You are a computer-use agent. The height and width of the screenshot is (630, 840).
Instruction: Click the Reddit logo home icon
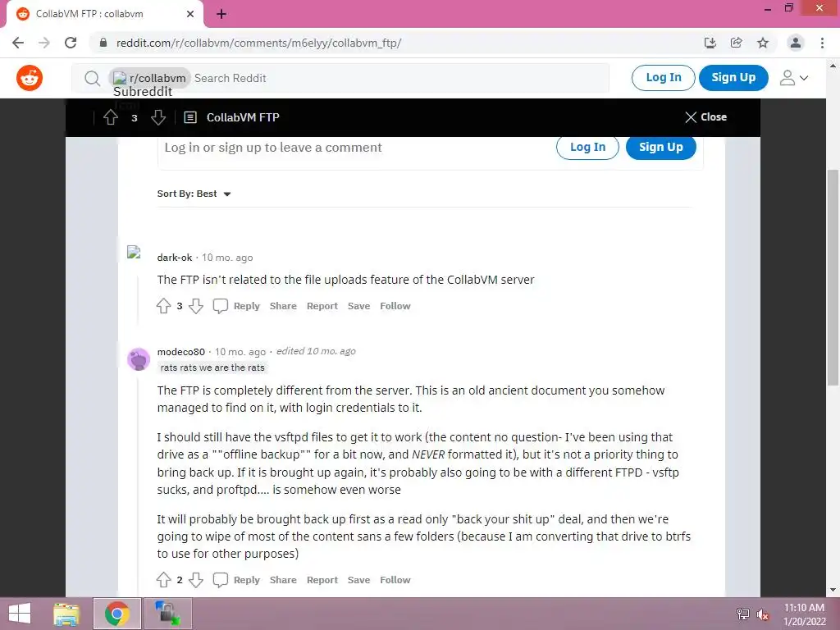pos(30,78)
